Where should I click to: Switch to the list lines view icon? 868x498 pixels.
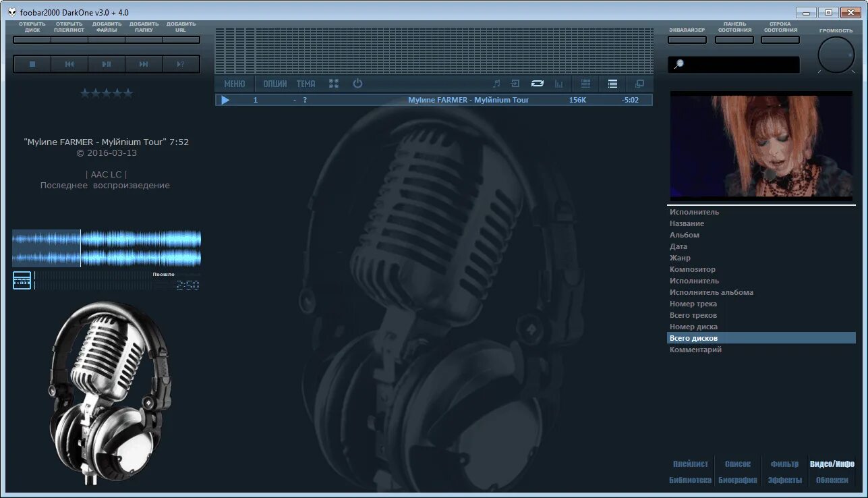[x=612, y=84]
